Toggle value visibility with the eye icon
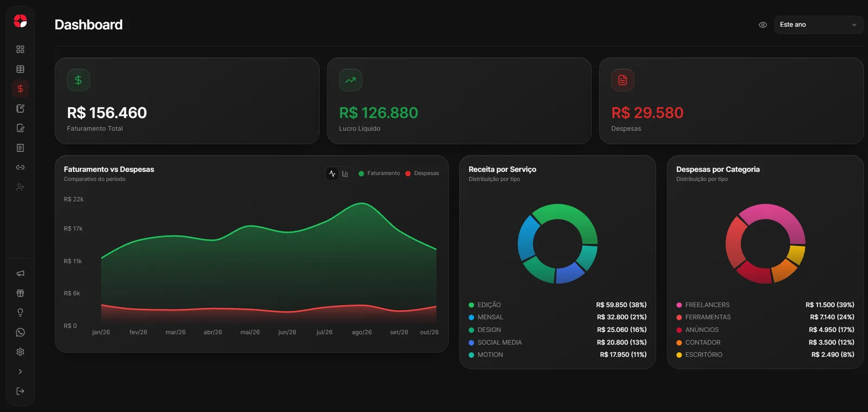 point(763,25)
